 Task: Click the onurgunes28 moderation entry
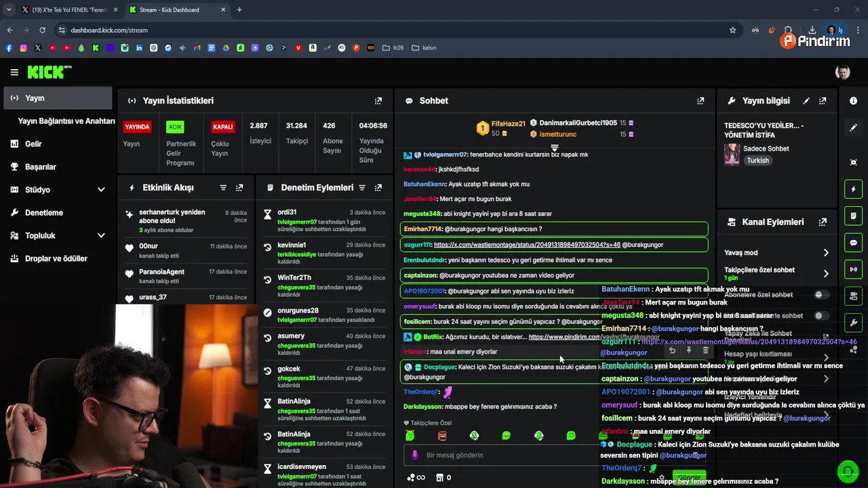tap(325, 315)
